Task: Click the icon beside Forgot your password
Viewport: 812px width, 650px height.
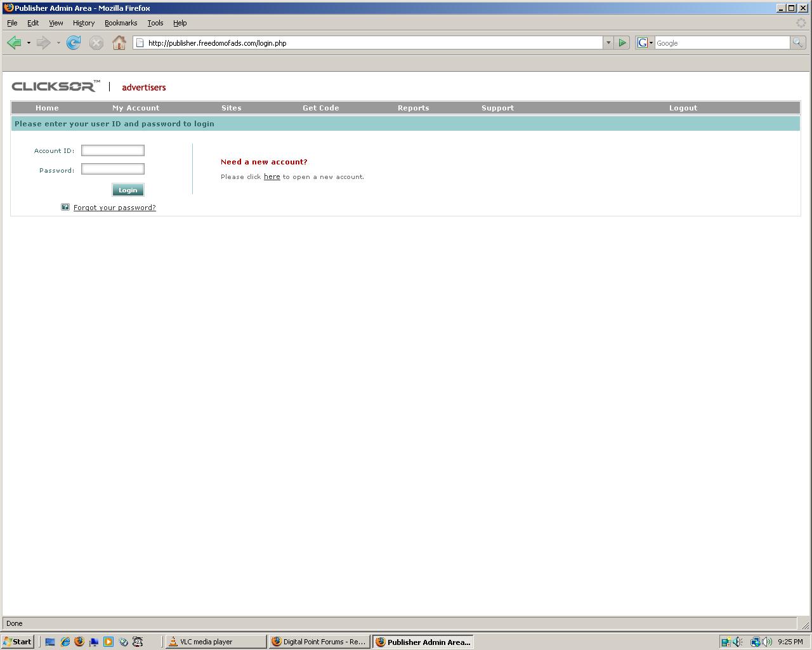Action: (x=65, y=207)
